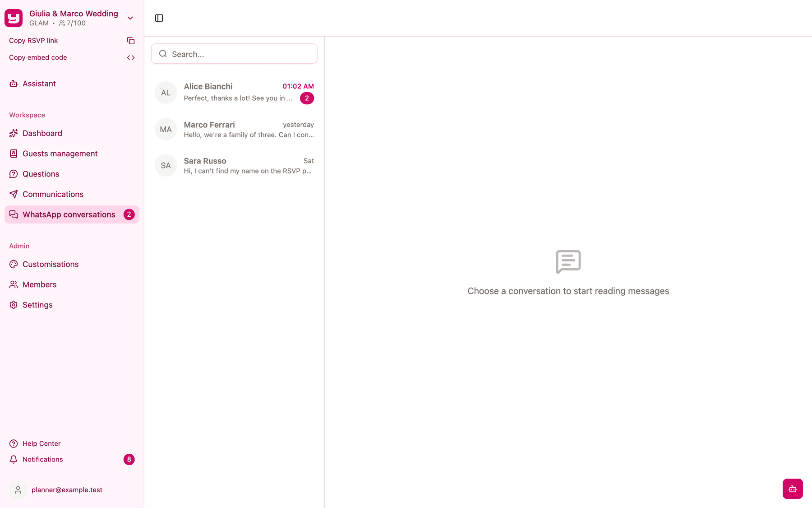Click the copy icon next to Copy RSVP link
Image resolution: width=812 pixels, height=508 pixels.
131,41
